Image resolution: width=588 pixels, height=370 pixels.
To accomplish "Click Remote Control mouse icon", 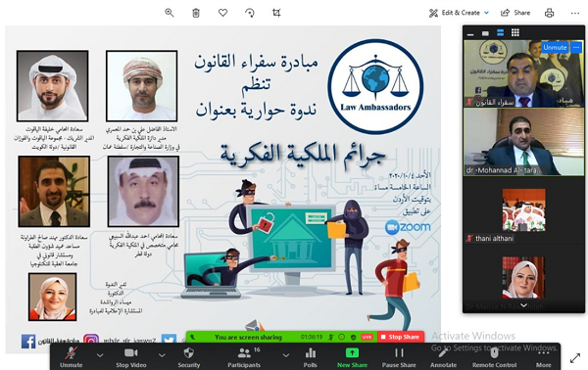I will tap(494, 357).
